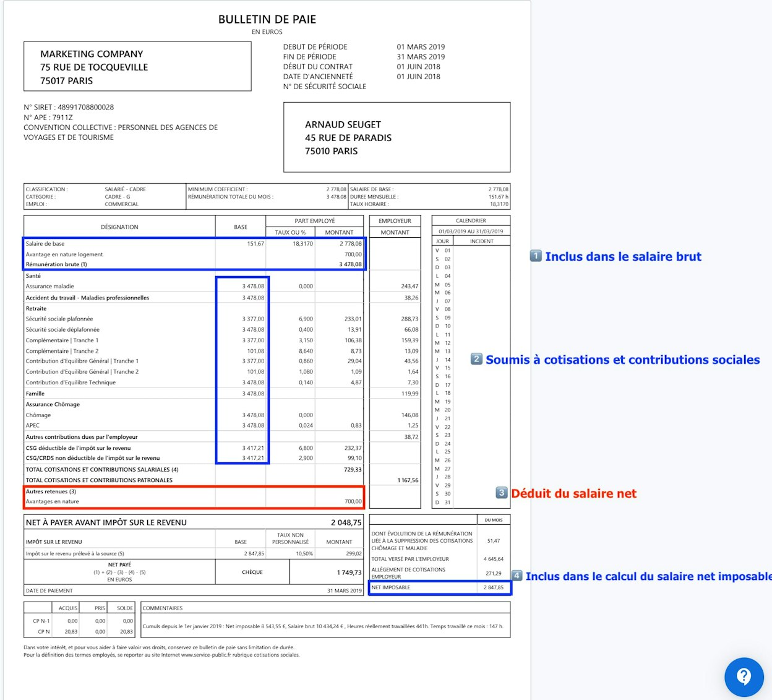Click 'TOTAL COTISATIONS ET CONTRIBUTIONS PATRONALES' row
Image resolution: width=772 pixels, height=700 pixels.
[99, 480]
